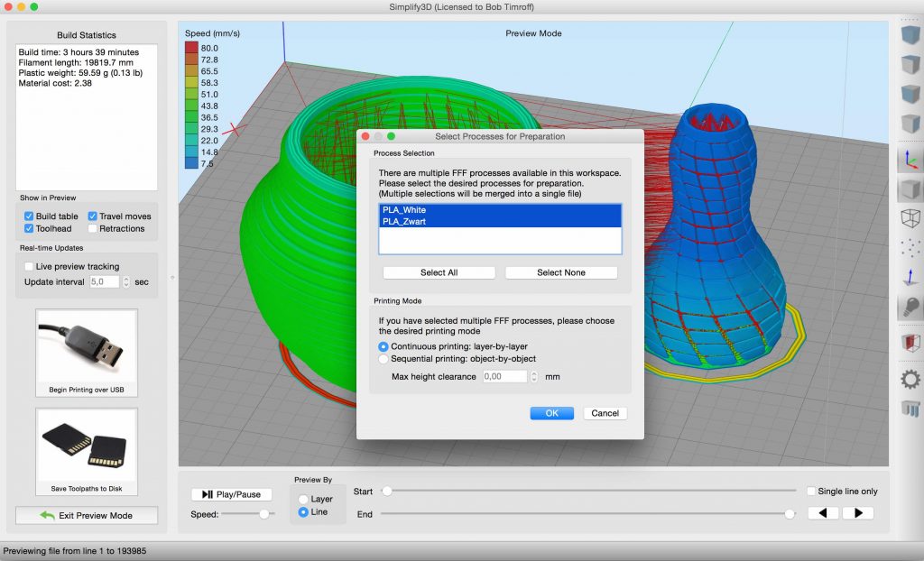Click the coordinate axes view icon
This screenshot has height=561, width=924.
pyautogui.click(x=910, y=159)
